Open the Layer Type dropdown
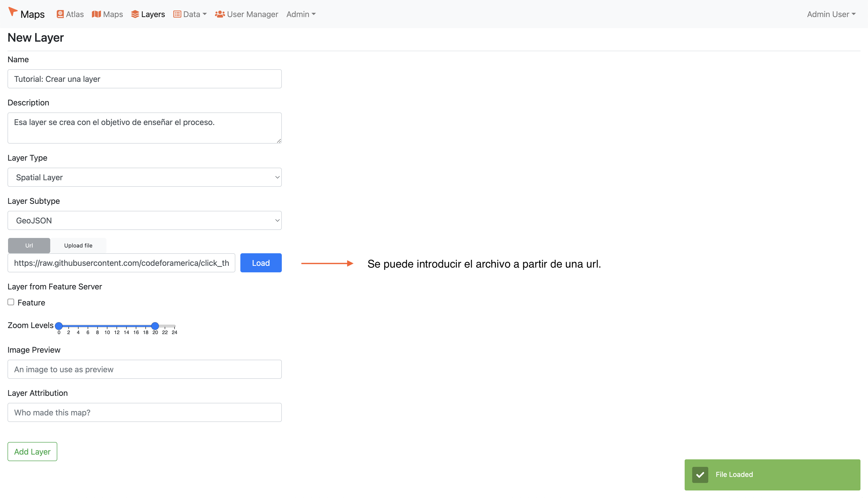The height and width of the screenshot is (498, 868). coord(144,177)
